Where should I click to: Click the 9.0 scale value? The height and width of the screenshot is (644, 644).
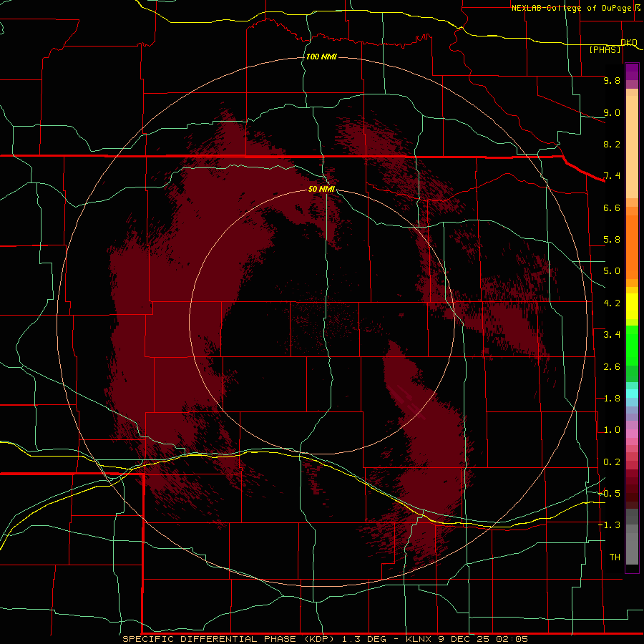[612, 112]
